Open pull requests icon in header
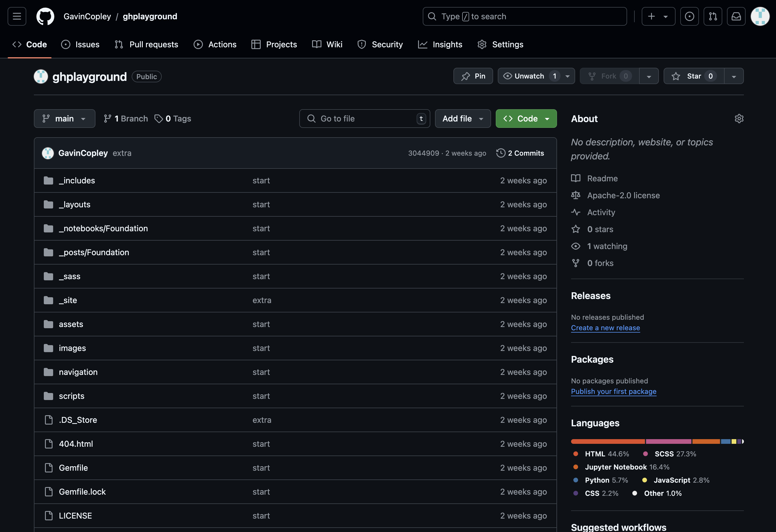The width and height of the screenshot is (776, 532). [x=713, y=16]
